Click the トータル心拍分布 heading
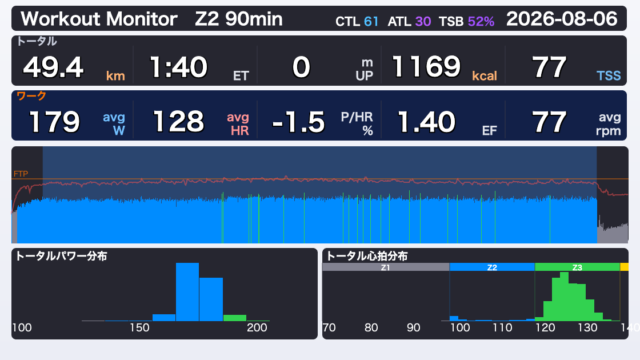The width and height of the screenshot is (640, 360). pyautogui.click(x=367, y=256)
